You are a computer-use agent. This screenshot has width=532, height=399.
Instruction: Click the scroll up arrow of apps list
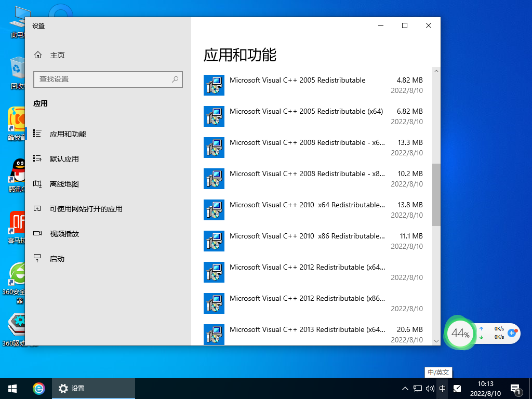click(x=436, y=71)
